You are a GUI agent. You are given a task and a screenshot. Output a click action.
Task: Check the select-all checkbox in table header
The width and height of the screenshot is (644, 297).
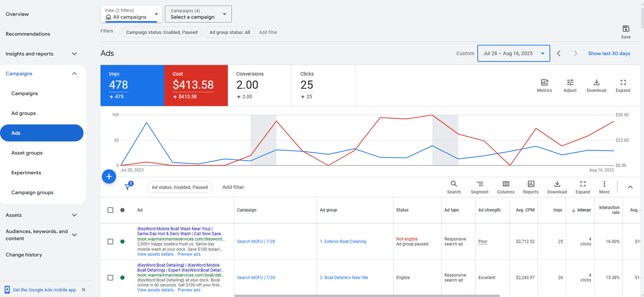coord(110,210)
